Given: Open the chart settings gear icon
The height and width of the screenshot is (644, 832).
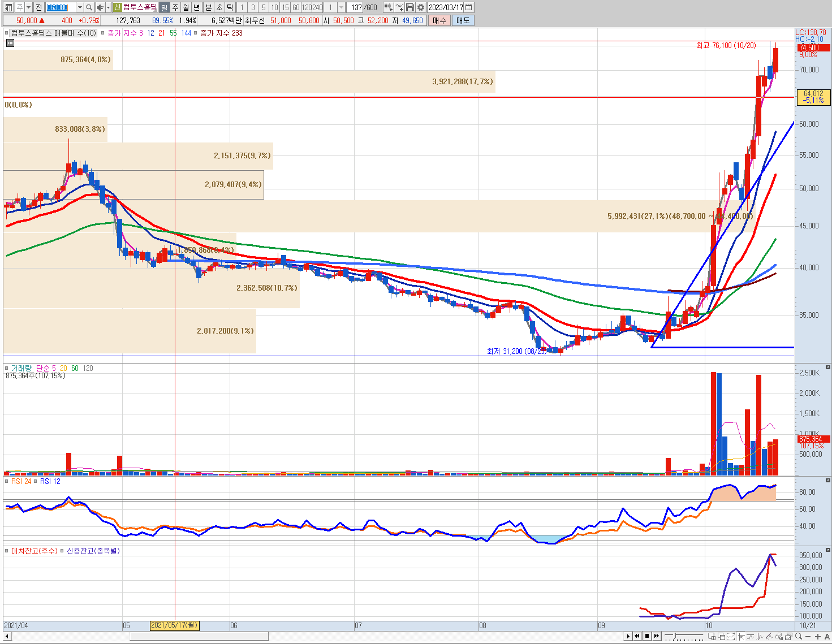Looking at the screenshot, I should pyautogui.click(x=420, y=7).
